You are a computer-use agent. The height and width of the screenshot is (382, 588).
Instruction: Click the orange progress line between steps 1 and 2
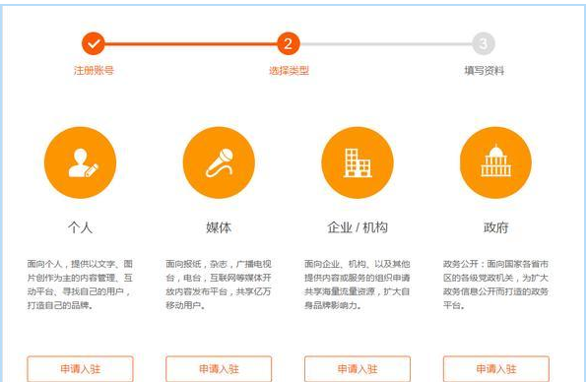[x=191, y=44]
